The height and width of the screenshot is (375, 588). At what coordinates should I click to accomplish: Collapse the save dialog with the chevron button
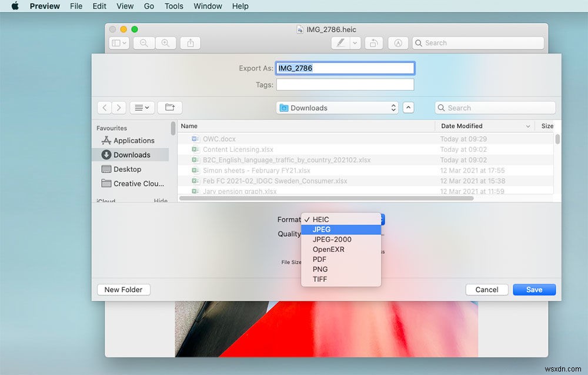tap(409, 107)
